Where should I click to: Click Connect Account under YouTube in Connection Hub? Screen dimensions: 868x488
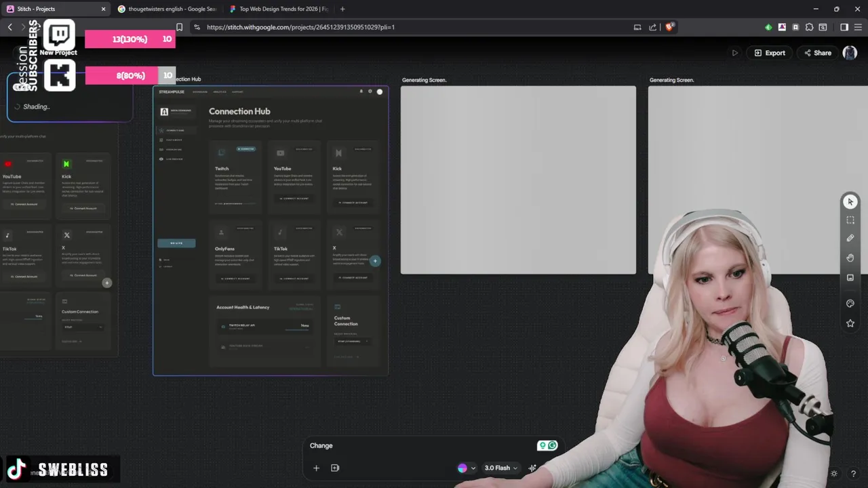coord(295,199)
